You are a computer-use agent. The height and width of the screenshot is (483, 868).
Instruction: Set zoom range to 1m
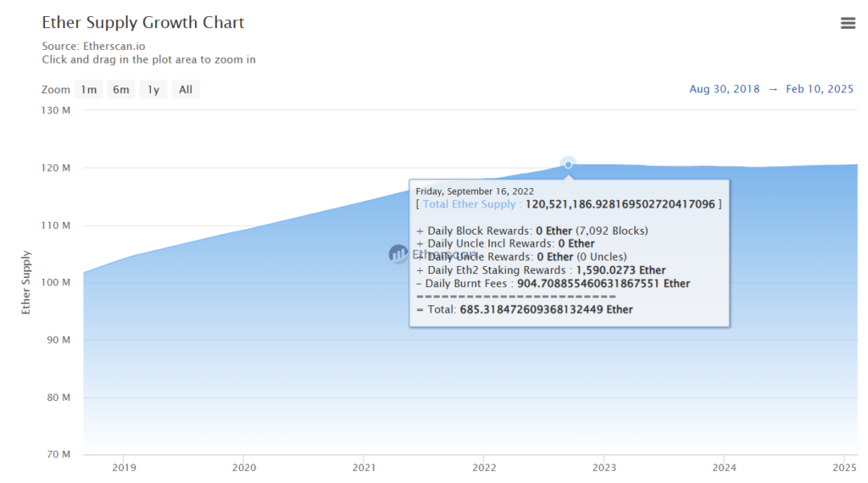click(89, 90)
